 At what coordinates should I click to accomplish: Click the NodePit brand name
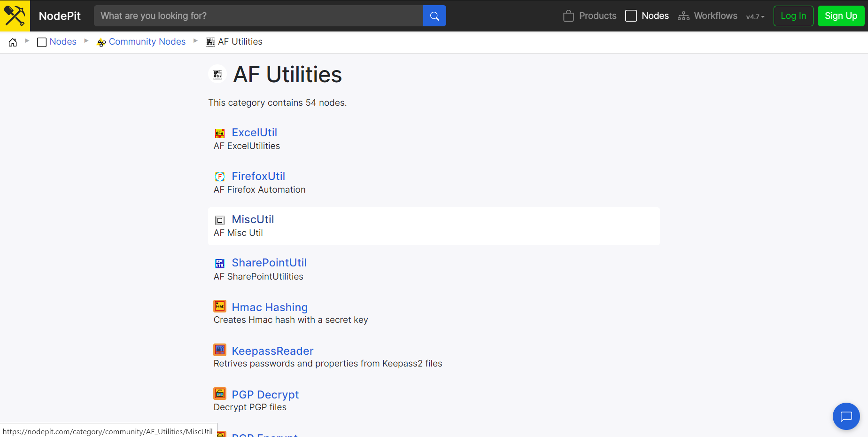(x=60, y=16)
